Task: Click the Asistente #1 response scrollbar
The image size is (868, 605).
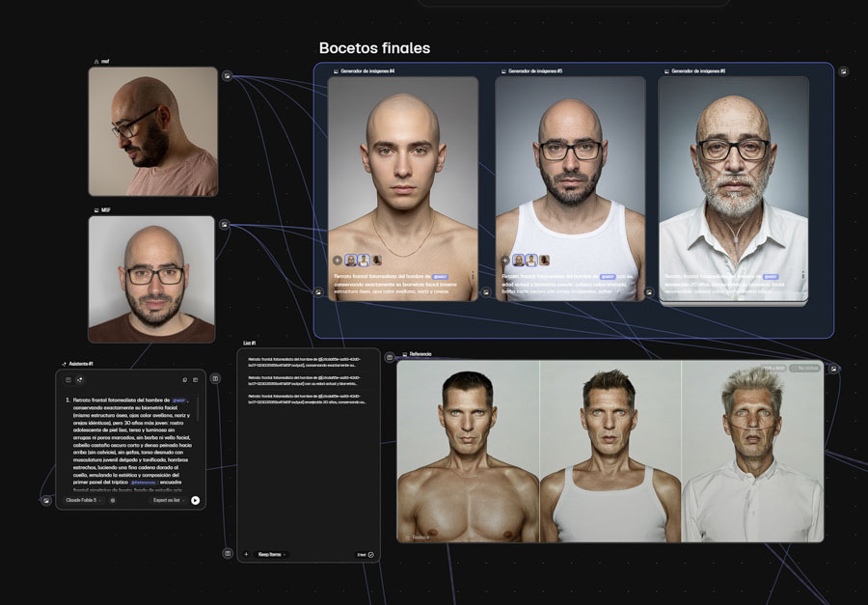Action: click(x=198, y=409)
